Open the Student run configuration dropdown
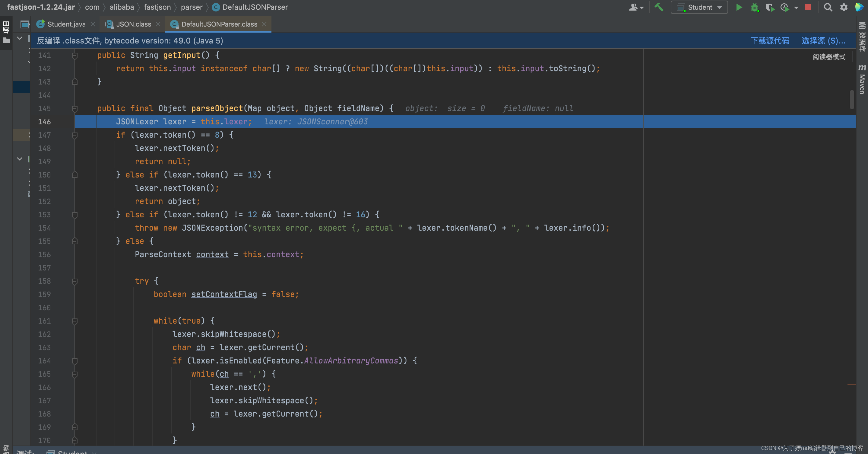 point(699,8)
